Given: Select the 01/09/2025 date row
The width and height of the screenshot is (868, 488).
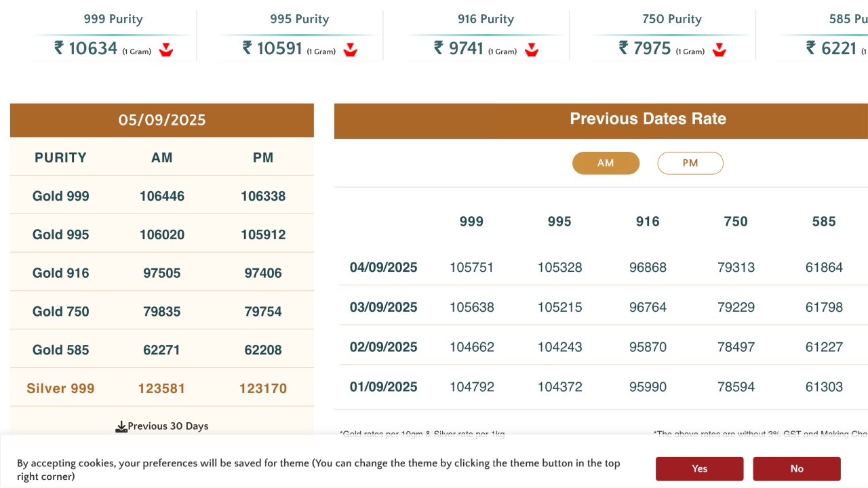Looking at the screenshot, I should (x=383, y=387).
